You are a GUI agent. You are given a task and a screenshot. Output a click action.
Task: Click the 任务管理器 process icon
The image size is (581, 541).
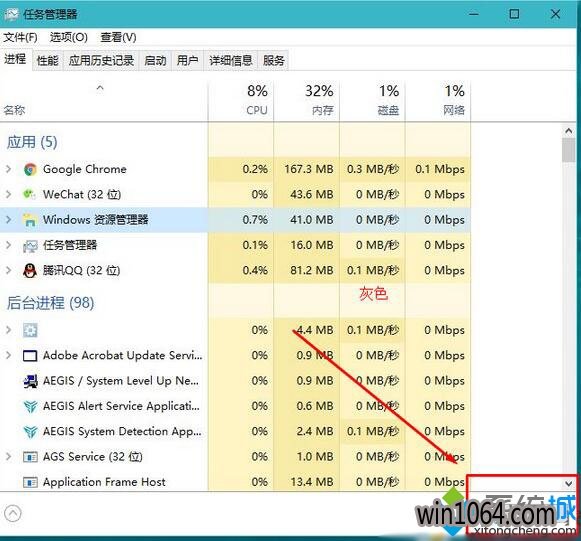pos(30,245)
